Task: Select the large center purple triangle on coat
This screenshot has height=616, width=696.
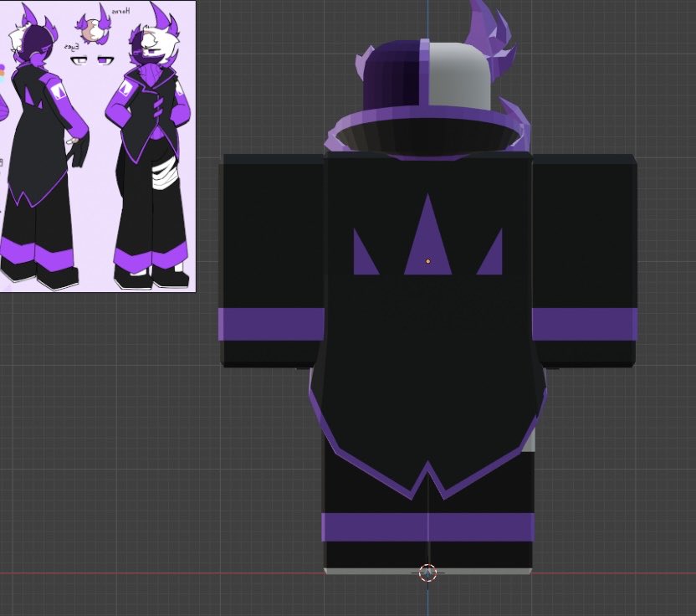Action: point(427,234)
